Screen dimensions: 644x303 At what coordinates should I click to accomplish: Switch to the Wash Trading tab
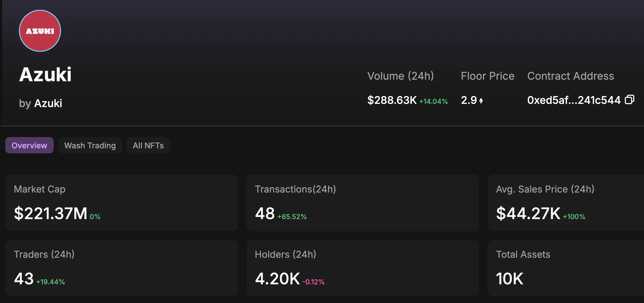click(x=90, y=145)
